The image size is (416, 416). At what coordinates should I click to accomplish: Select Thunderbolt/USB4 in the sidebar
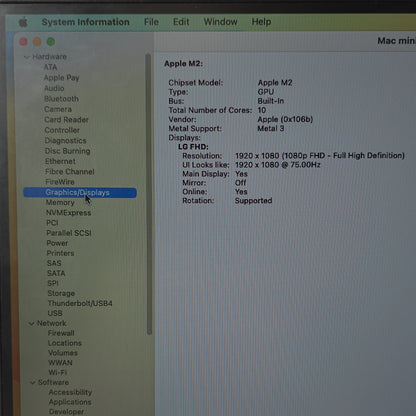pyautogui.click(x=80, y=303)
